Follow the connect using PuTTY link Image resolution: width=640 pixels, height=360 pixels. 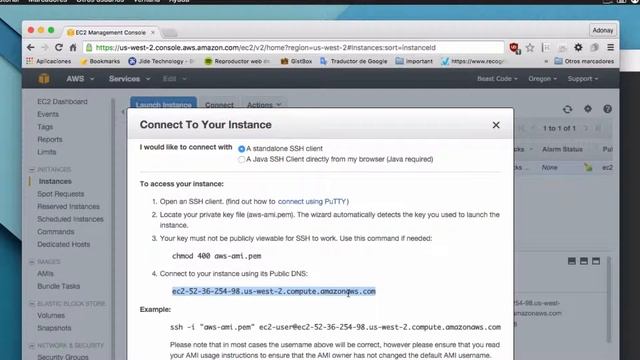click(x=312, y=202)
